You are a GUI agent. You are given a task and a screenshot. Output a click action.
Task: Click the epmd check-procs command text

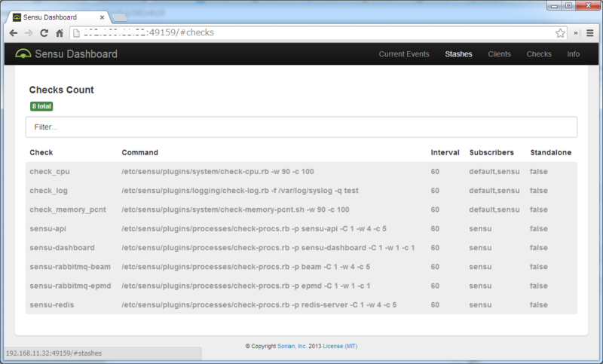click(x=246, y=286)
